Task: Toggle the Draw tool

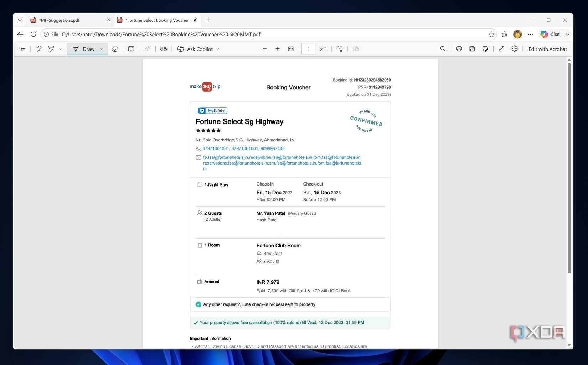Action: [x=83, y=49]
